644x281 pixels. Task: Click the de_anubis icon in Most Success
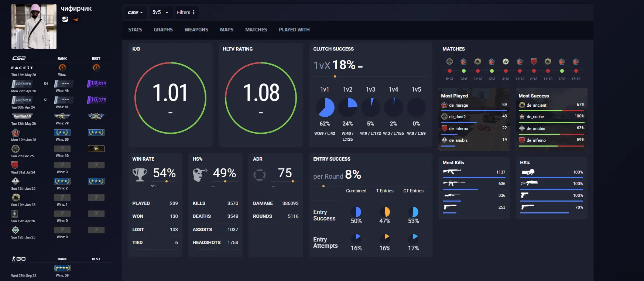(x=522, y=128)
